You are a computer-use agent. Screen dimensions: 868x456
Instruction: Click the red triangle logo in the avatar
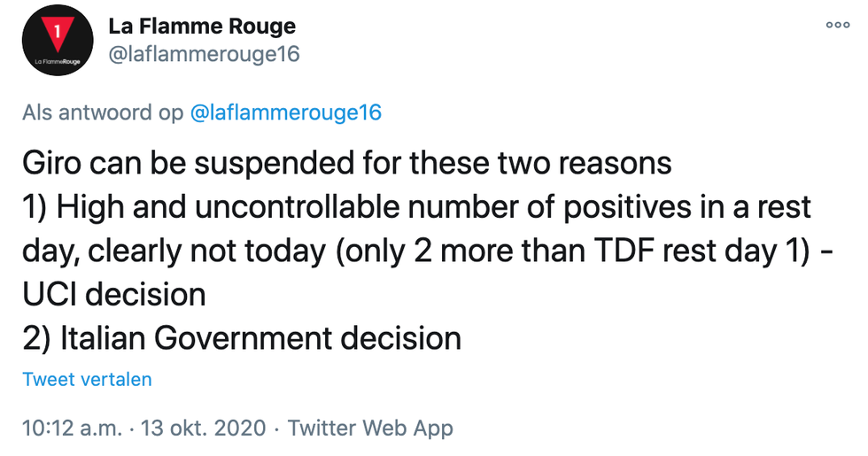click(58, 34)
